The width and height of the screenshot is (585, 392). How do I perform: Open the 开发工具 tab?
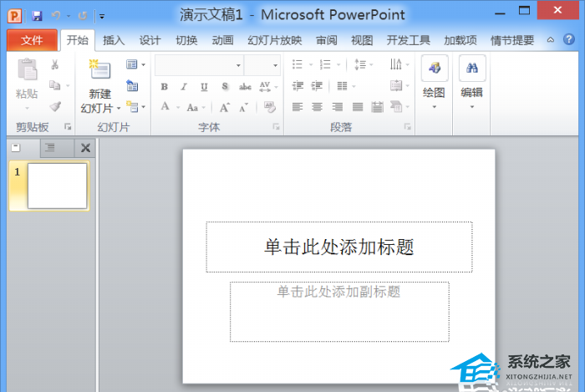(408, 40)
